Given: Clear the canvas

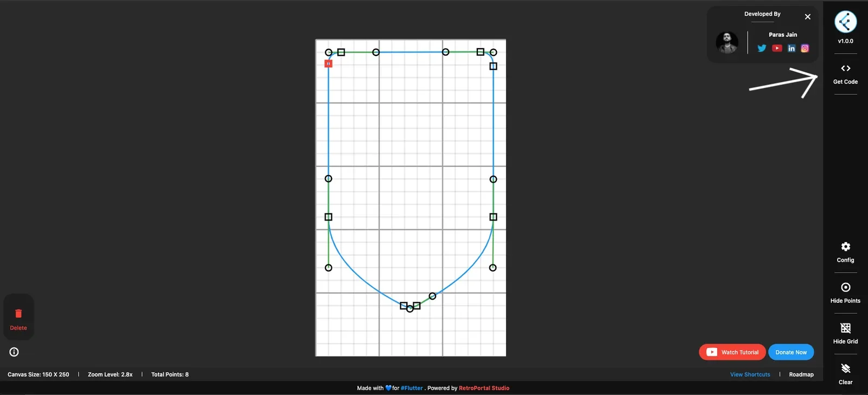Looking at the screenshot, I should [845, 374].
